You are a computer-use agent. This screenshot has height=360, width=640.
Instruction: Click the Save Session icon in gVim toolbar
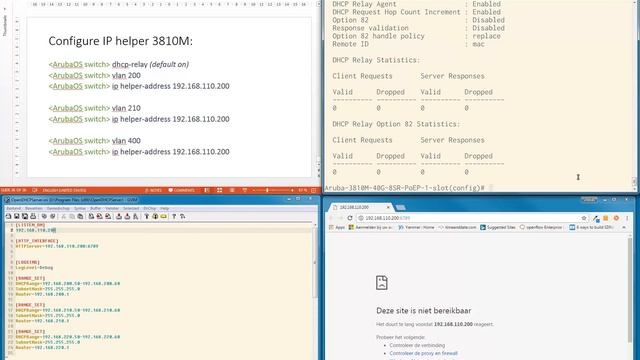click(127, 216)
